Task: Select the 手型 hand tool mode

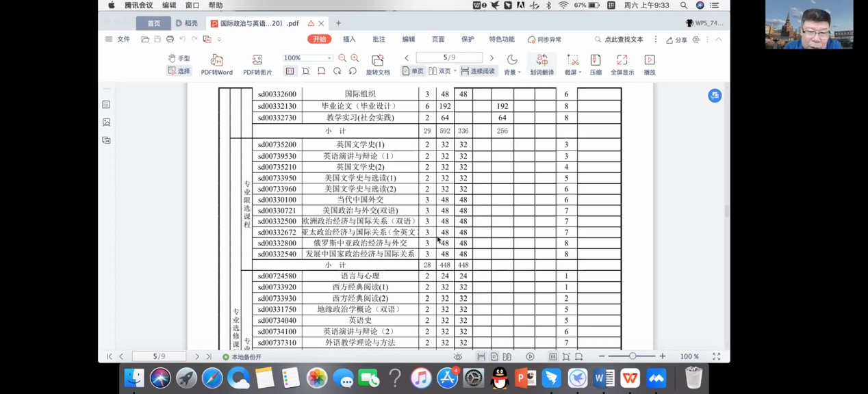Action: click(x=179, y=58)
